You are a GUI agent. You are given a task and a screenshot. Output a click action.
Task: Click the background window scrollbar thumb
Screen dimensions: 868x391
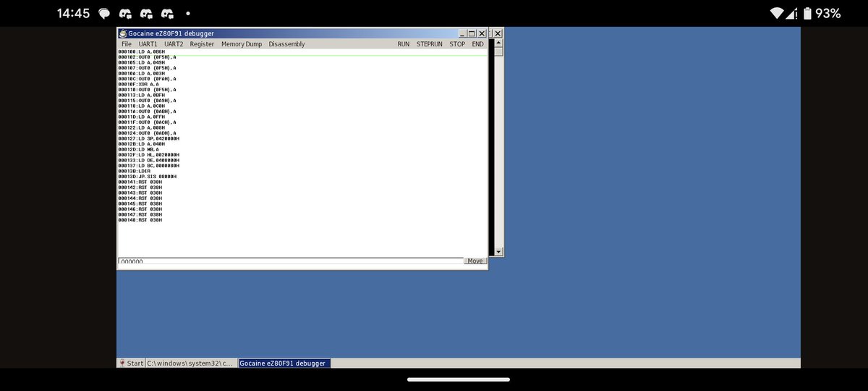point(498,51)
